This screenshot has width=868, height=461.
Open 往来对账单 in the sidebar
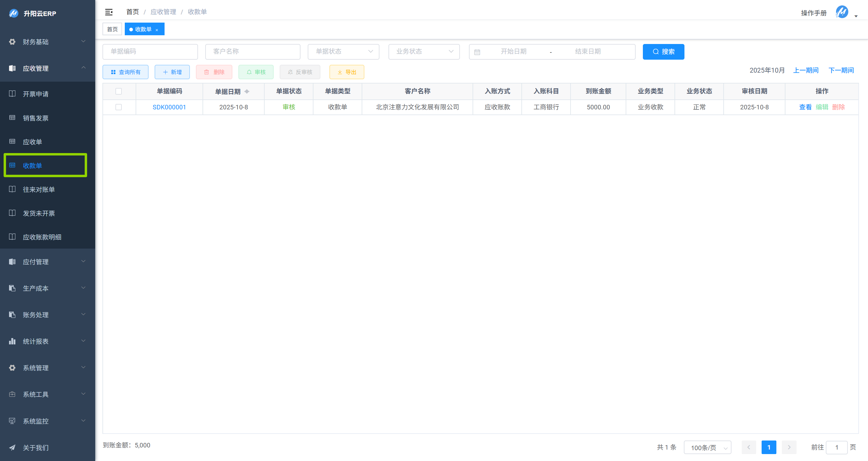coord(39,190)
